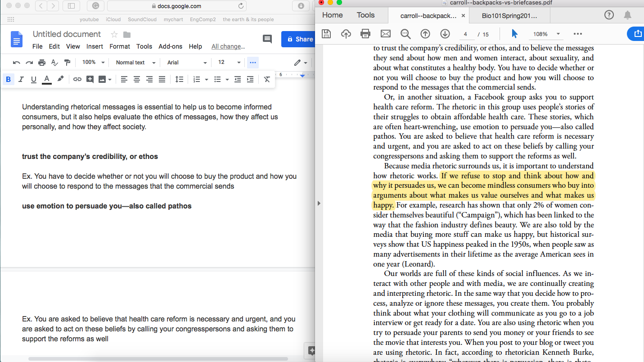The width and height of the screenshot is (644, 362).
Task: Star the Untitled document
Action: [x=114, y=35]
